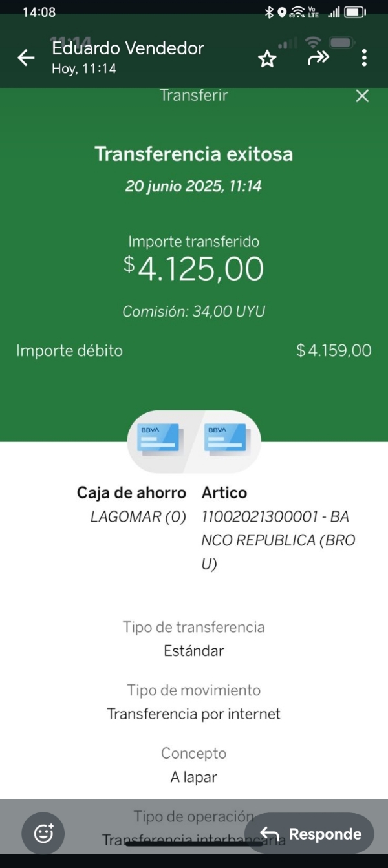This screenshot has height=868, width=388.
Task: Tap the back arrow next to Eduardo Vendedor
Action: (x=26, y=58)
